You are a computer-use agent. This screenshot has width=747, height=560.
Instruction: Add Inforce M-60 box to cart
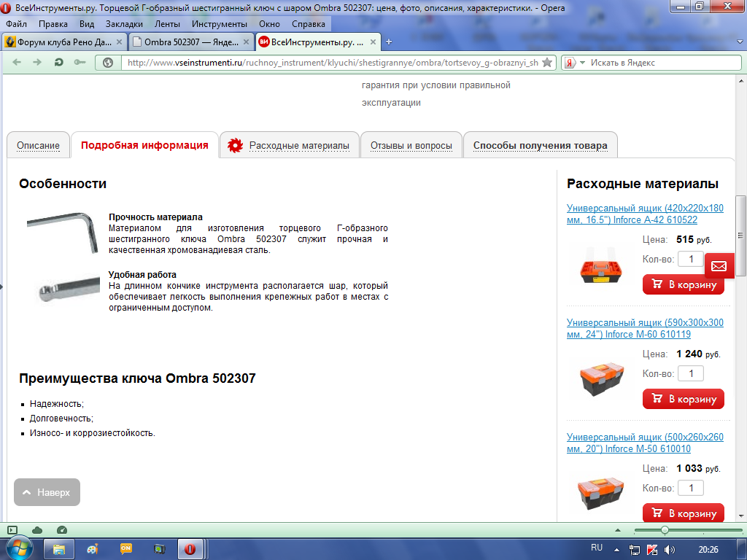[683, 399]
